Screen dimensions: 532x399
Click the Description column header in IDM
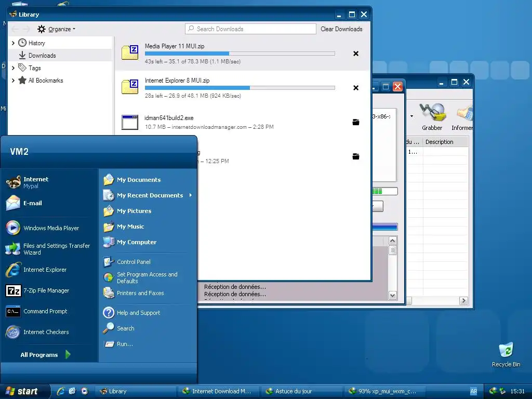pos(445,142)
